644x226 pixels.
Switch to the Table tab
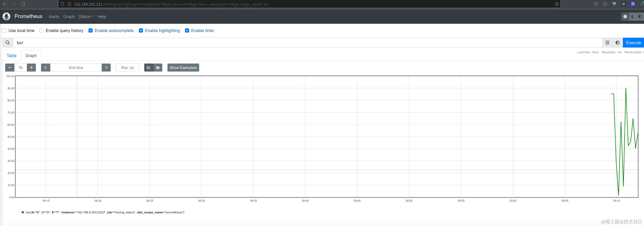click(x=12, y=56)
